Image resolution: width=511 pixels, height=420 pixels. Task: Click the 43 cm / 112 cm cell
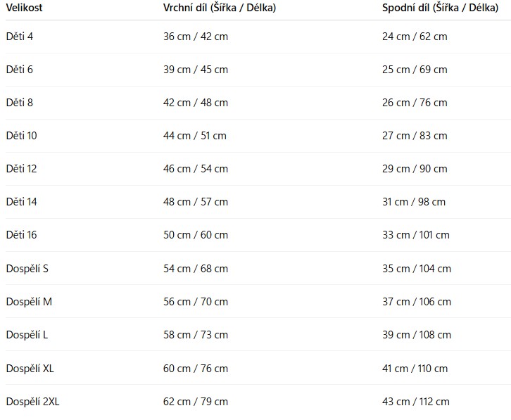[416, 402]
